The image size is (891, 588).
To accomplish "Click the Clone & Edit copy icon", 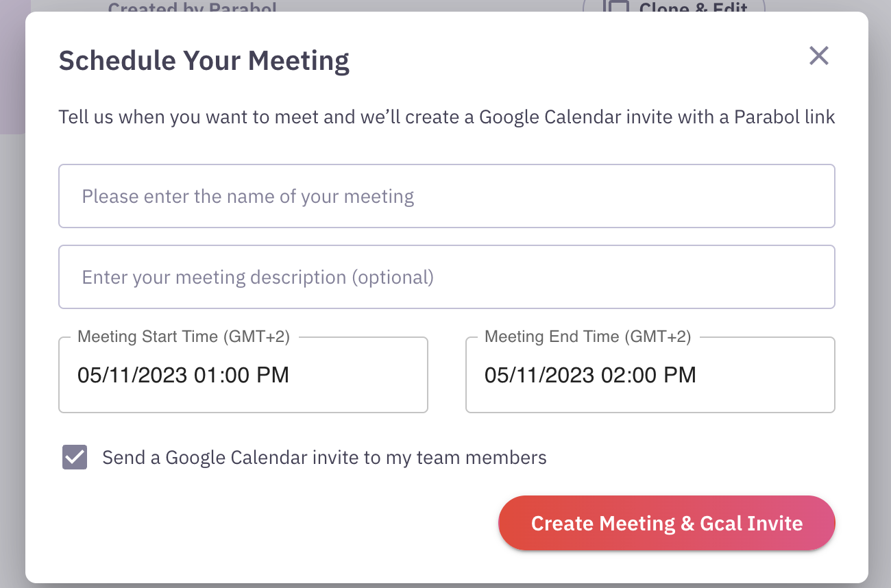I will [615, 8].
